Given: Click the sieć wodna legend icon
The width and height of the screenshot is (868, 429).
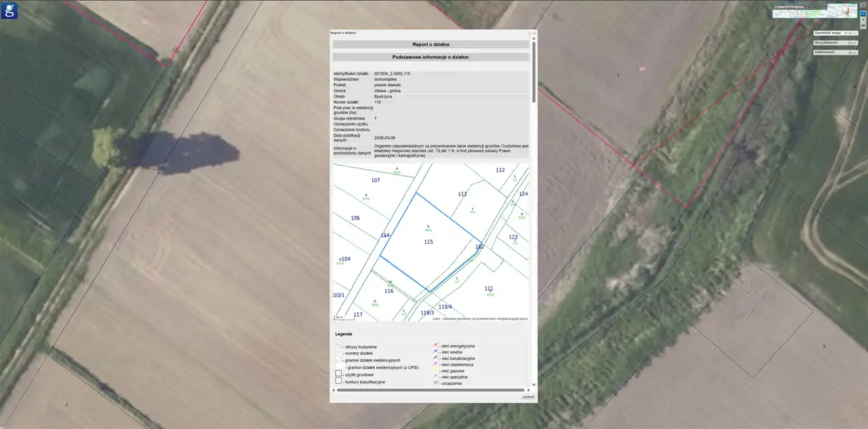Looking at the screenshot, I should [x=436, y=352].
